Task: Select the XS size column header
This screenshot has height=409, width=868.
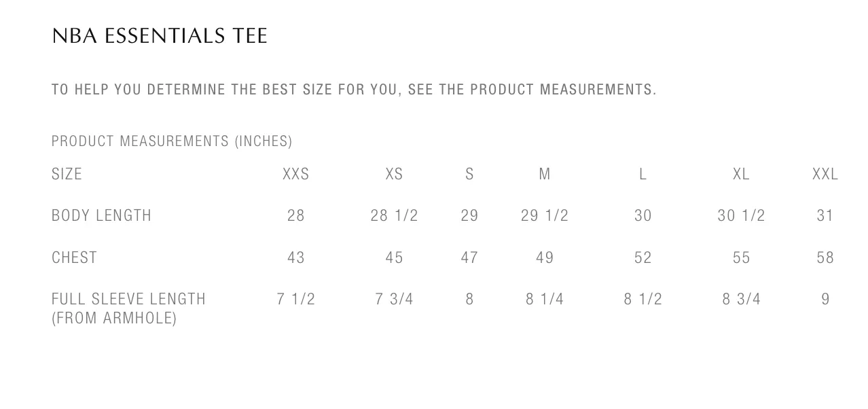Action: click(394, 175)
